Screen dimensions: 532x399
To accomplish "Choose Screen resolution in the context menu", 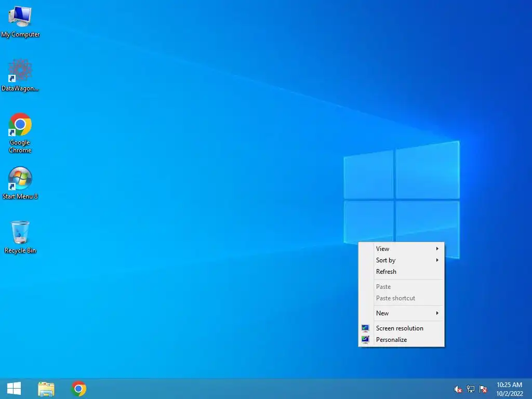I will 402,328.
